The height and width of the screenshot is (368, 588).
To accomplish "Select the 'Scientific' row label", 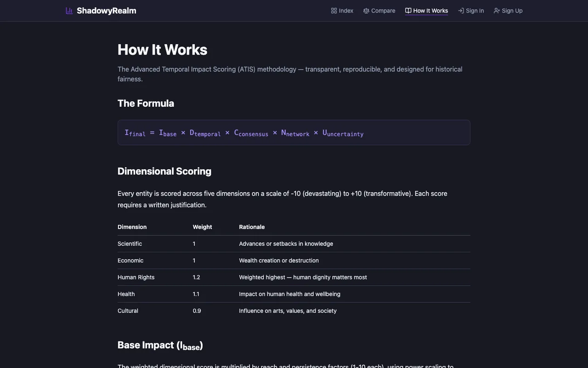I will coord(130,244).
